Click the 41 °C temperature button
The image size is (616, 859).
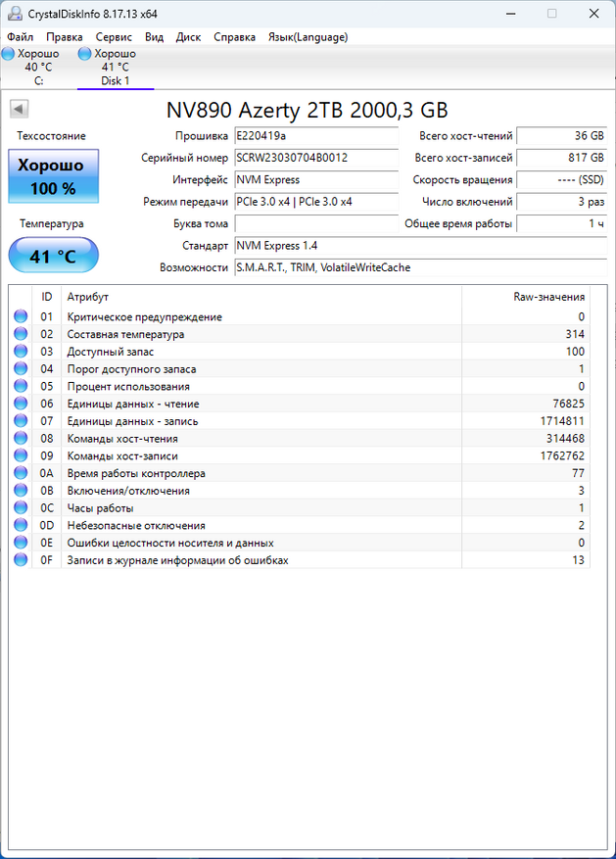pyautogui.click(x=54, y=256)
